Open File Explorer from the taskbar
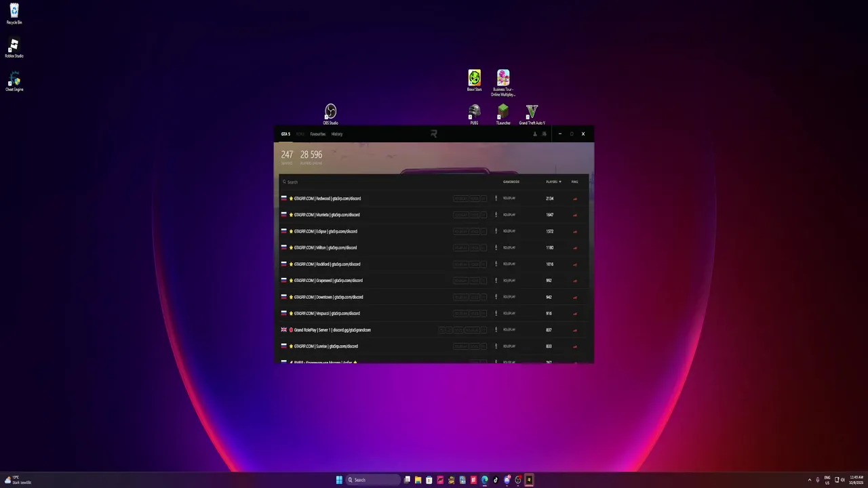Viewport: 868px width, 488px height. pyautogui.click(x=418, y=480)
